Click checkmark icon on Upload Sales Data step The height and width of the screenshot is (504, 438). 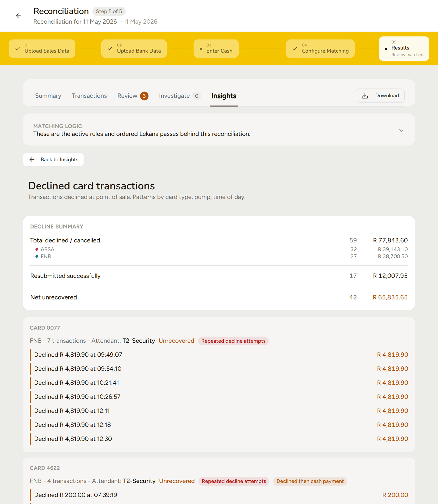(18, 49)
